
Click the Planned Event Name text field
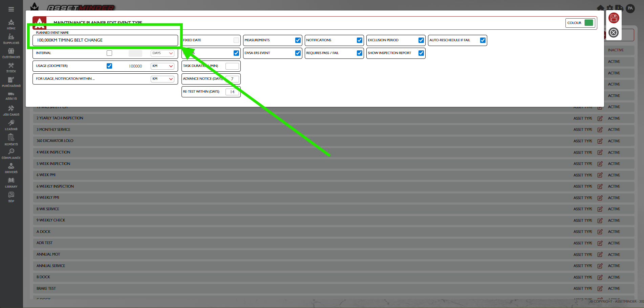click(x=105, y=40)
